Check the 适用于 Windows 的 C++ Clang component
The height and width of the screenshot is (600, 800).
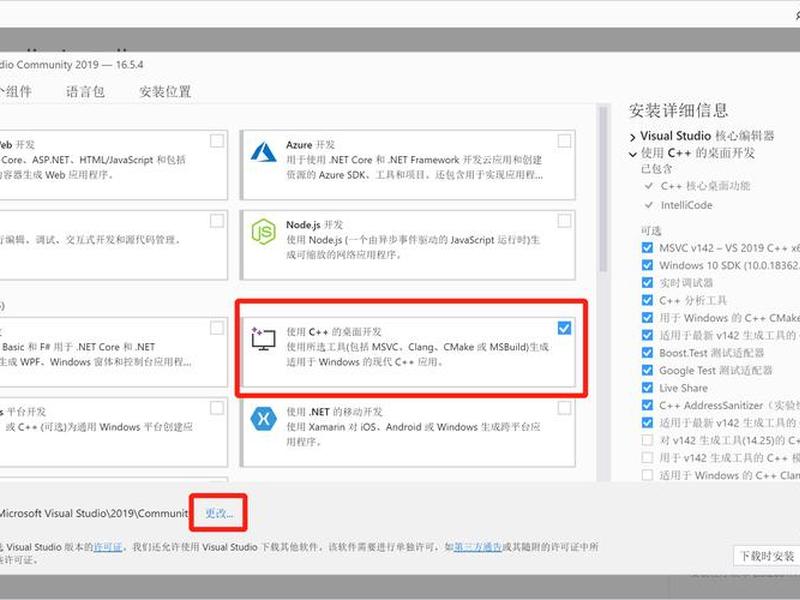coord(647,475)
